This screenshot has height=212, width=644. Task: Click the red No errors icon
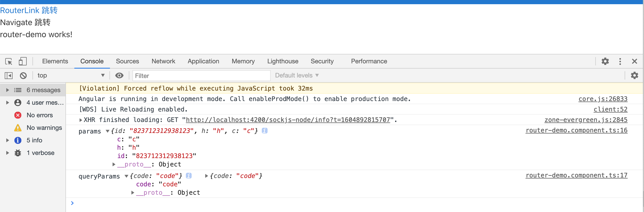18,115
